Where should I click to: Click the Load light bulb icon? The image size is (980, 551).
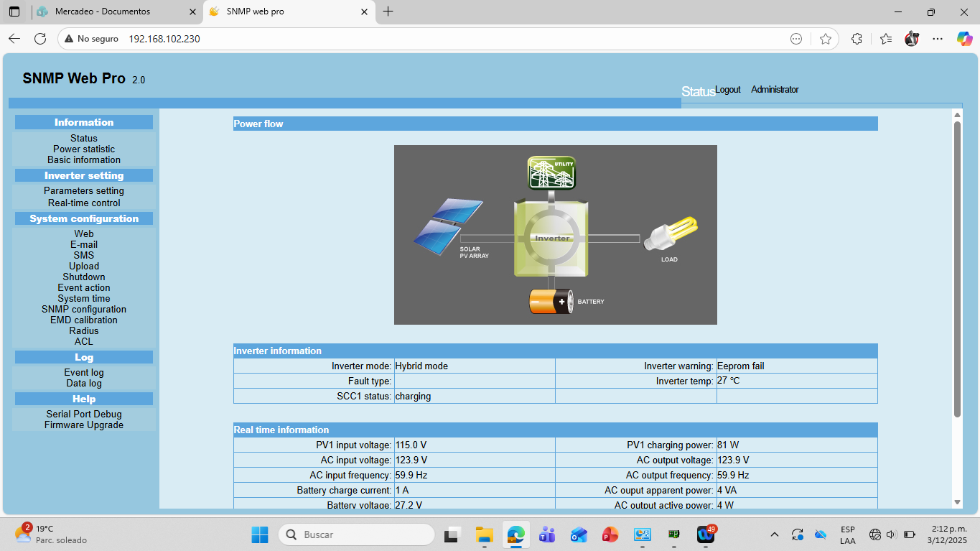tap(671, 233)
